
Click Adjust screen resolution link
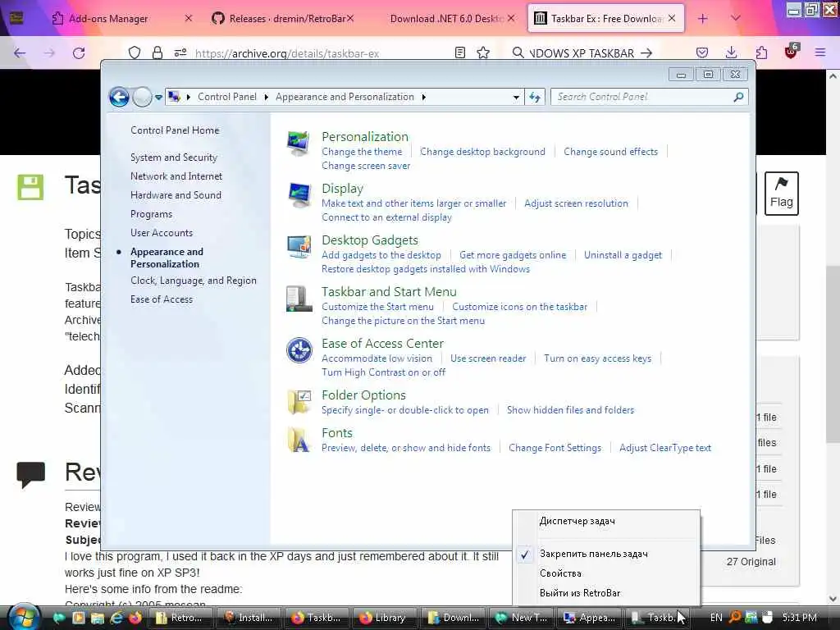pos(576,203)
